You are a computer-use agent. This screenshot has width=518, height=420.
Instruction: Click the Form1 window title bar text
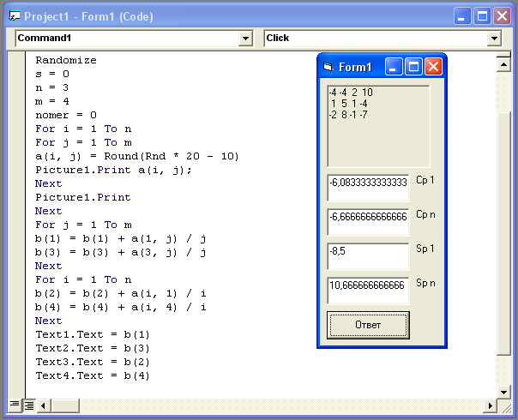tap(355, 68)
